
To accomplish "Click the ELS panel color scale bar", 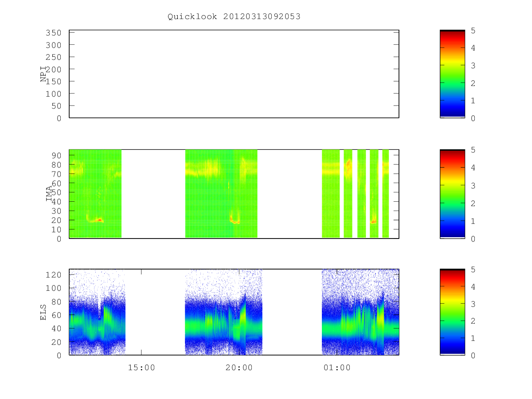I will [x=452, y=312].
